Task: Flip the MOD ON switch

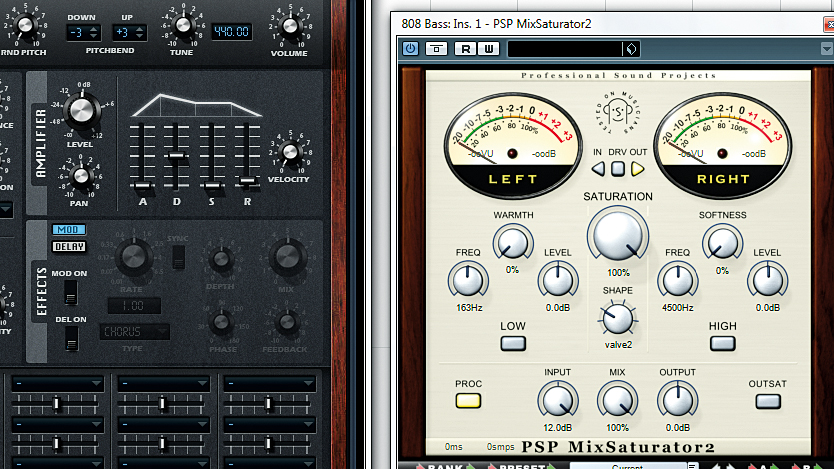Action: (x=71, y=292)
